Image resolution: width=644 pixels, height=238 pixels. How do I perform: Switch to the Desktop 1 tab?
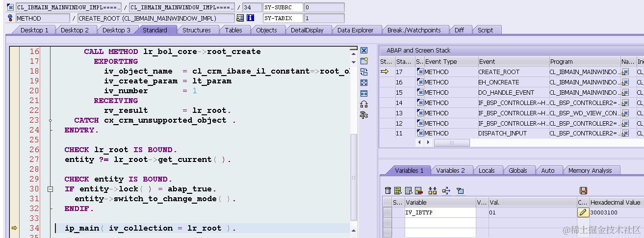[34, 30]
